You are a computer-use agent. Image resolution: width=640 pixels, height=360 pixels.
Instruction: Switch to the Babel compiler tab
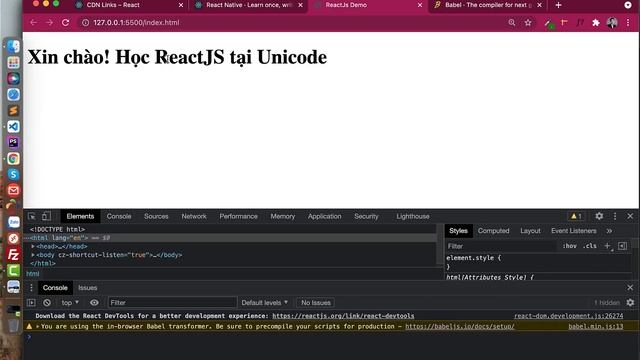pos(488,5)
